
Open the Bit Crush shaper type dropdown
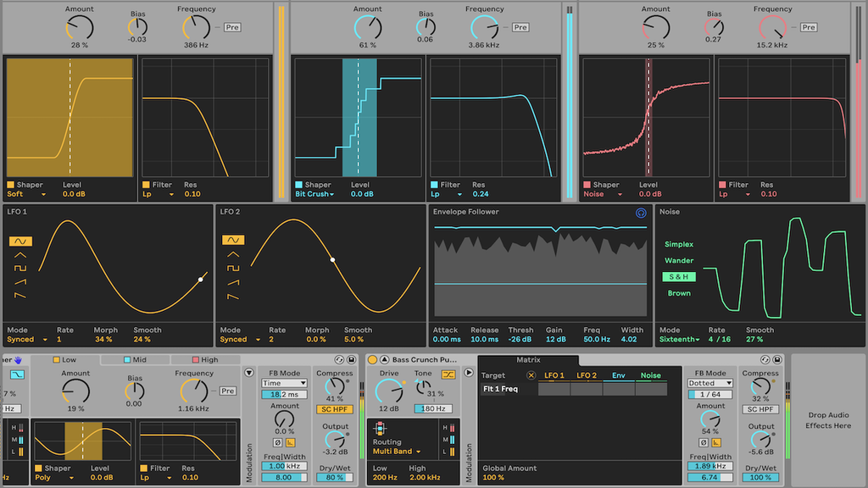pos(314,194)
